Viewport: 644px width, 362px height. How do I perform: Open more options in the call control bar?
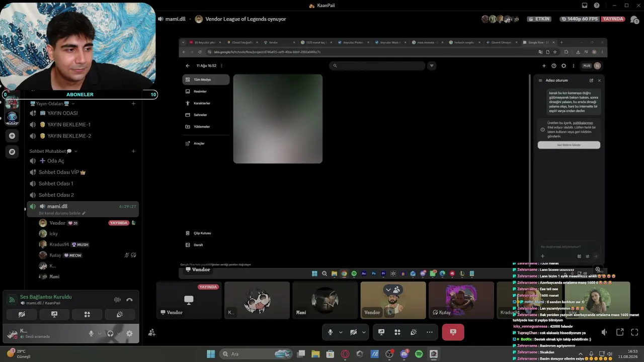click(x=430, y=332)
